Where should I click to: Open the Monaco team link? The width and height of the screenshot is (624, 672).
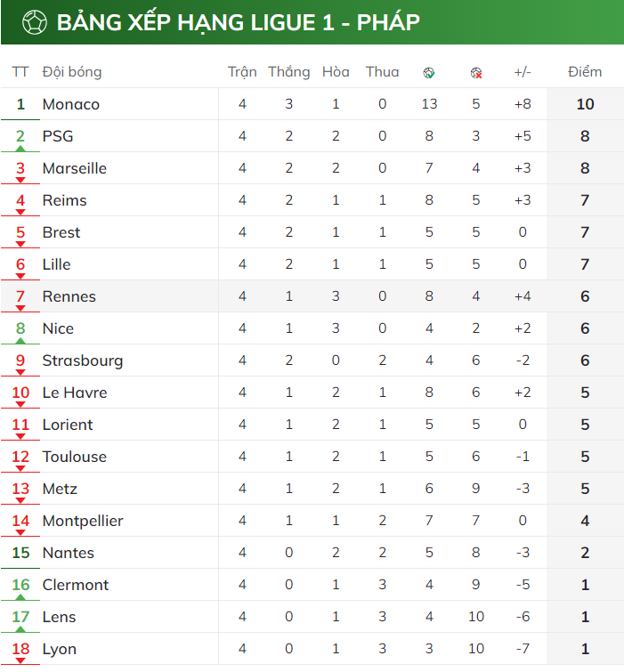point(70,104)
